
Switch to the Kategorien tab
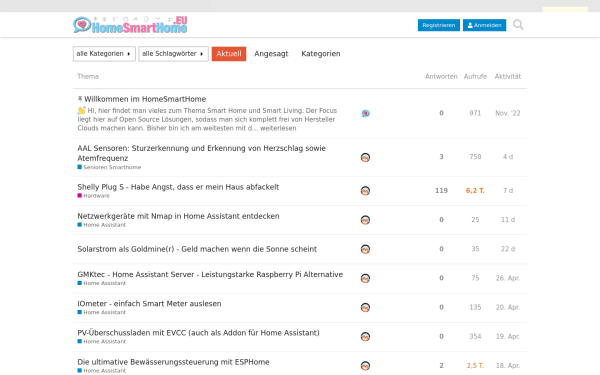click(321, 54)
